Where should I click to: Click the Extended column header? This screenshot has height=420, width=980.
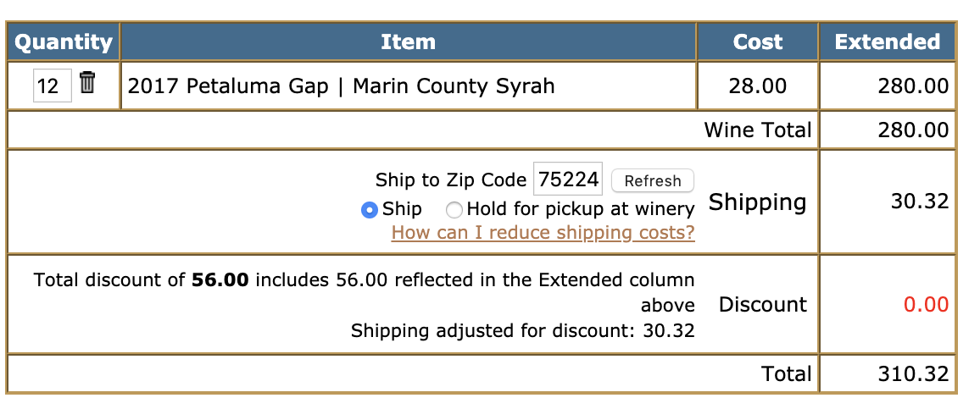click(888, 41)
